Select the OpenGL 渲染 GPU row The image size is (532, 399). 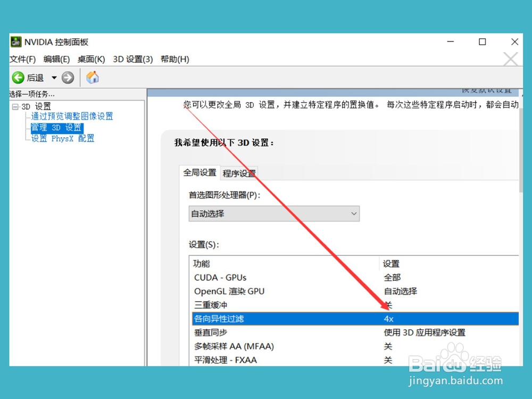point(355,292)
